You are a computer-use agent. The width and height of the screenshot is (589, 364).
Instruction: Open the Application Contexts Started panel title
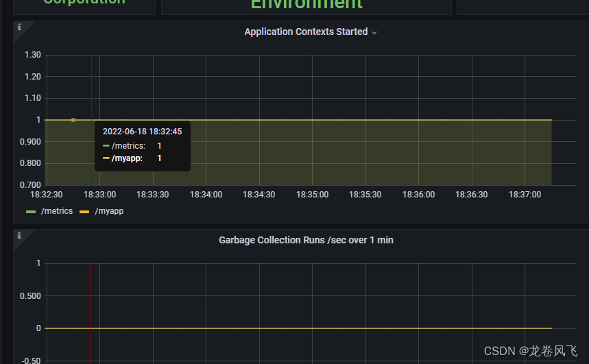306,32
